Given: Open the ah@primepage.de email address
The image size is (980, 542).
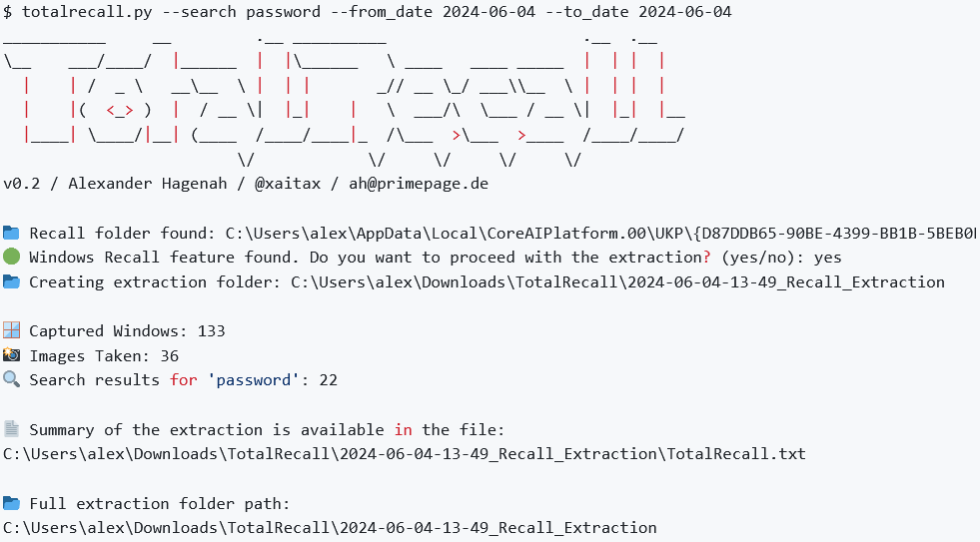Looking at the screenshot, I should pos(418,184).
